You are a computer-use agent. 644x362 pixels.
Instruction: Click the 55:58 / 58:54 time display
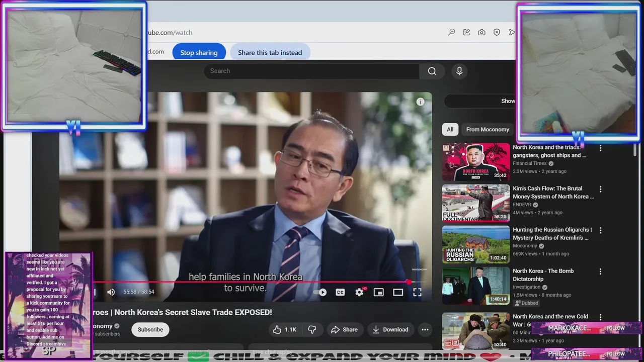(x=139, y=292)
